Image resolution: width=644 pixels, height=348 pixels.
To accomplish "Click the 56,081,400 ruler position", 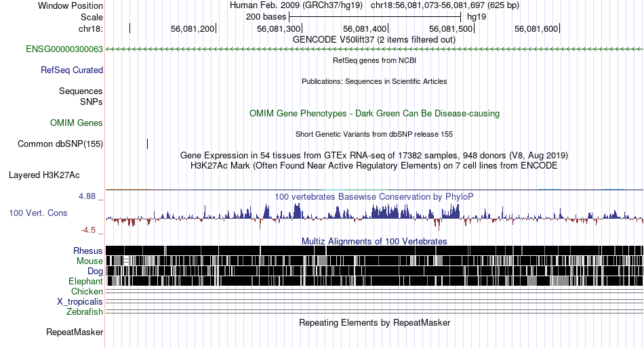I will [365, 28].
